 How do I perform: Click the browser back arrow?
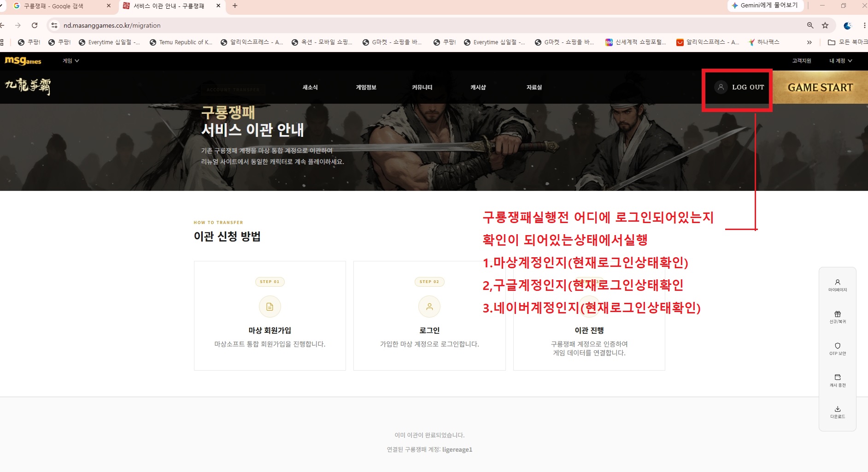(x=3, y=25)
